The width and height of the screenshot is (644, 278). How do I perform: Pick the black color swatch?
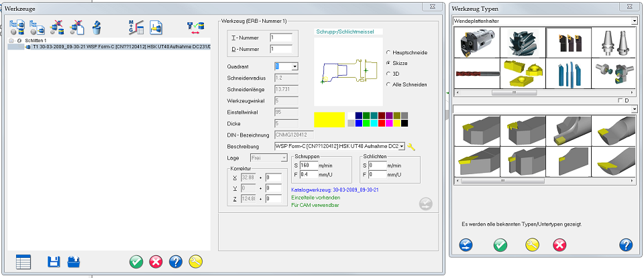click(x=405, y=123)
